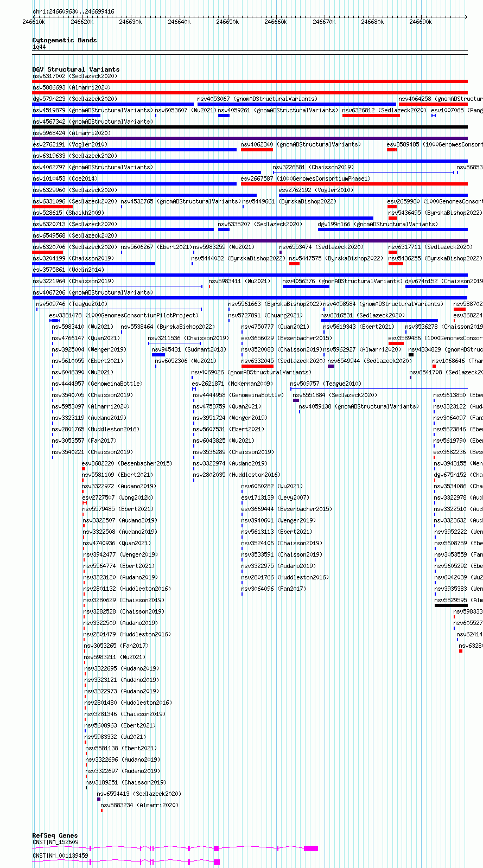Click esv2621871 (McKernan2009) label
Screen dimensions: 483x868
point(233,384)
